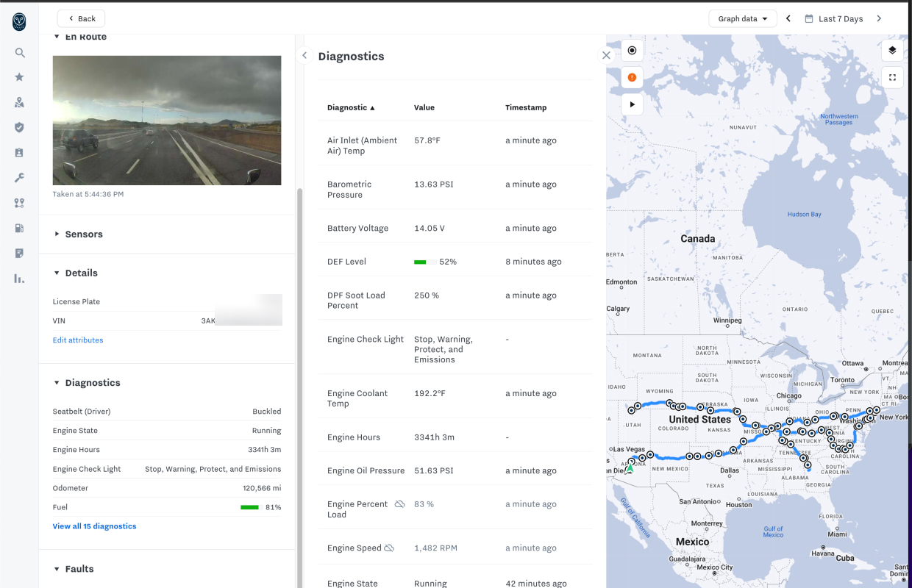Viewport: 912px width, 588px height.
Task: Open the Safety shield icon
Action: pos(20,127)
